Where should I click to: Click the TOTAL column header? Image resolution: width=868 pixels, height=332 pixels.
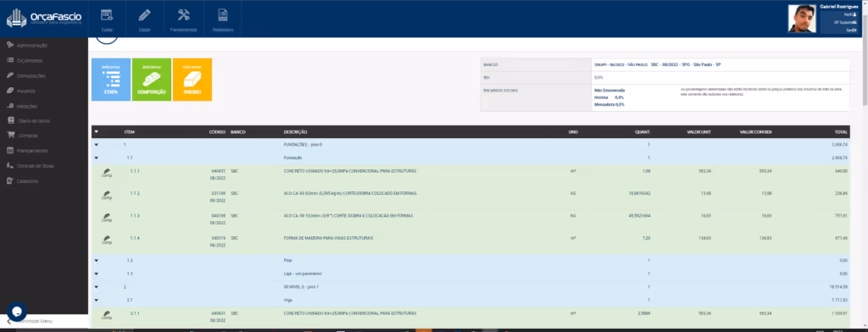842,132
